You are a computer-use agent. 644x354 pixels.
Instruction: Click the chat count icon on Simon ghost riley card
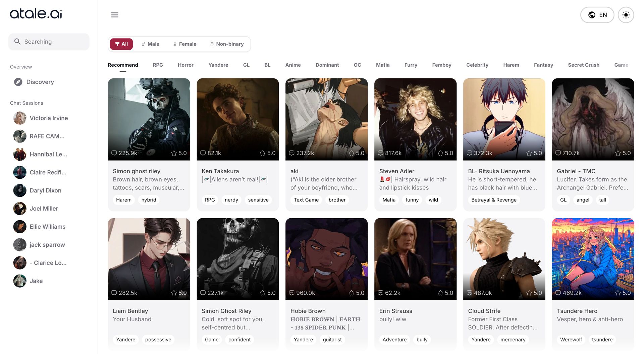click(114, 153)
